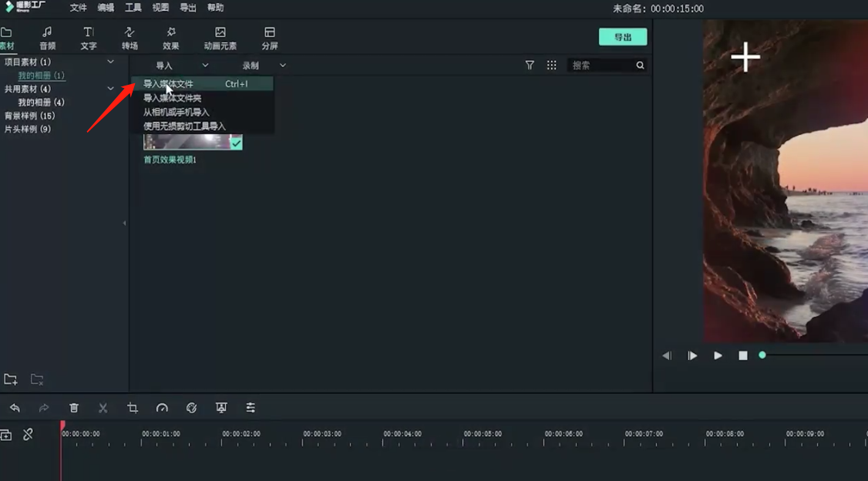Click the crop tool icon
This screenshot has width=868, height=481.
pos(133,408)
